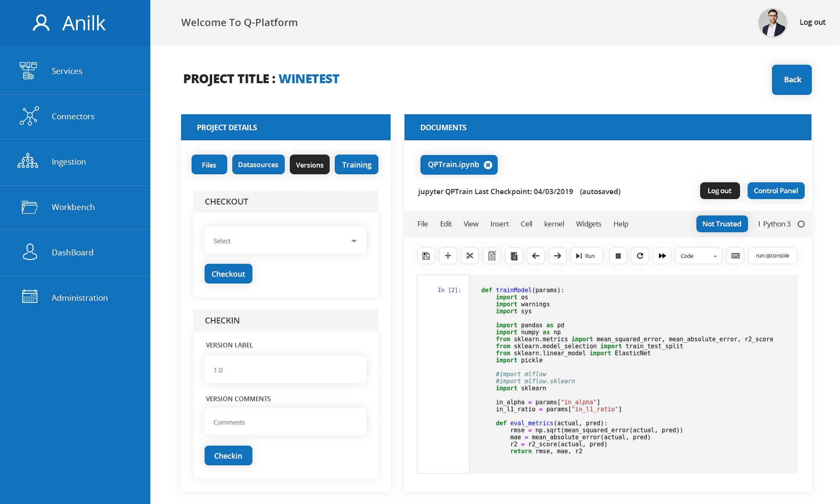Image resolution: width=840 pixels, height=504 pixels.
Task: Restart the kernel with the circular arrow icon
Action: pyautogui.click(x=640, y=256)
